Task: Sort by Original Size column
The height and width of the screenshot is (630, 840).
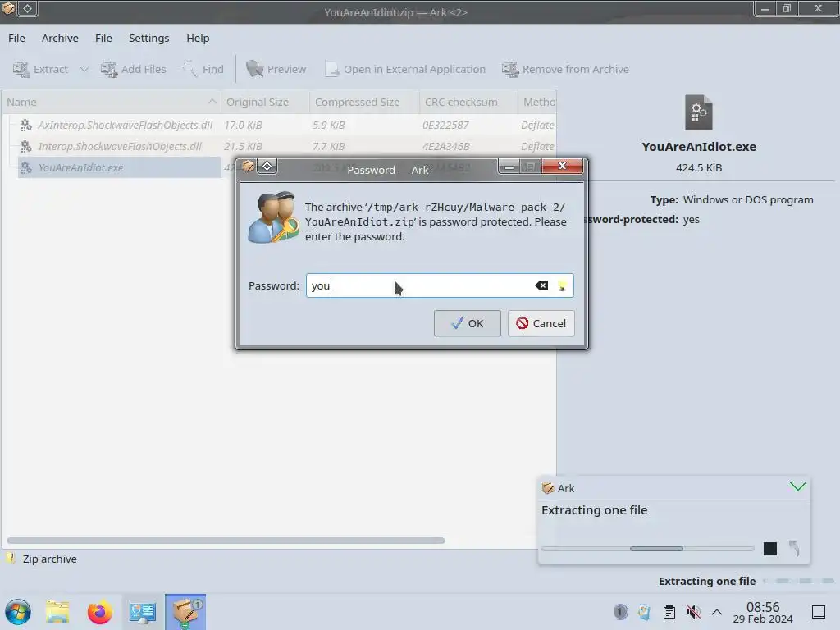Action: (x=265, y=102)
